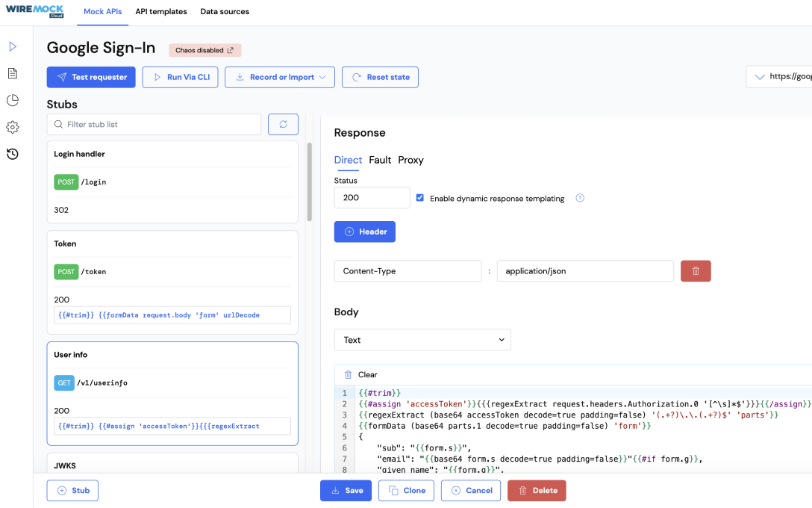The image size is (812, 508).
Task: Click the User info body preview snippet
Action: [x=172, y=426]
